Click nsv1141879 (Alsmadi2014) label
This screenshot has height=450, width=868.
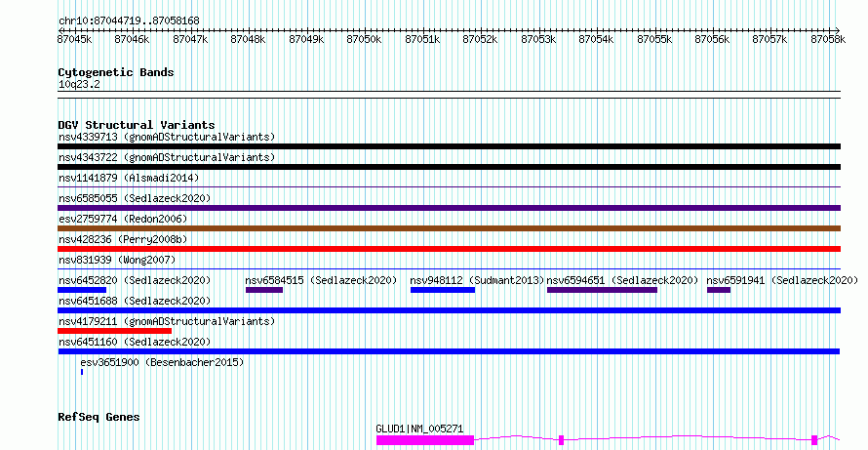pos(129,178)
